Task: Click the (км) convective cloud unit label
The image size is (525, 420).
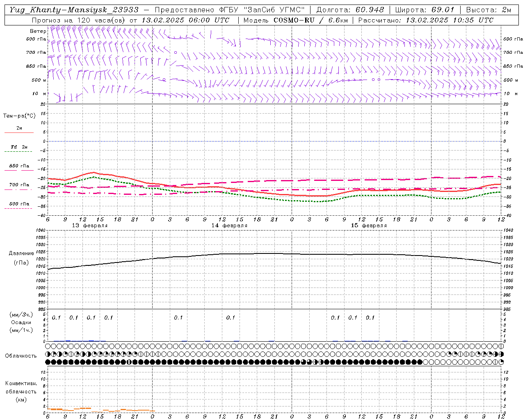Action: pyautogui.click(x=21, y=399)
